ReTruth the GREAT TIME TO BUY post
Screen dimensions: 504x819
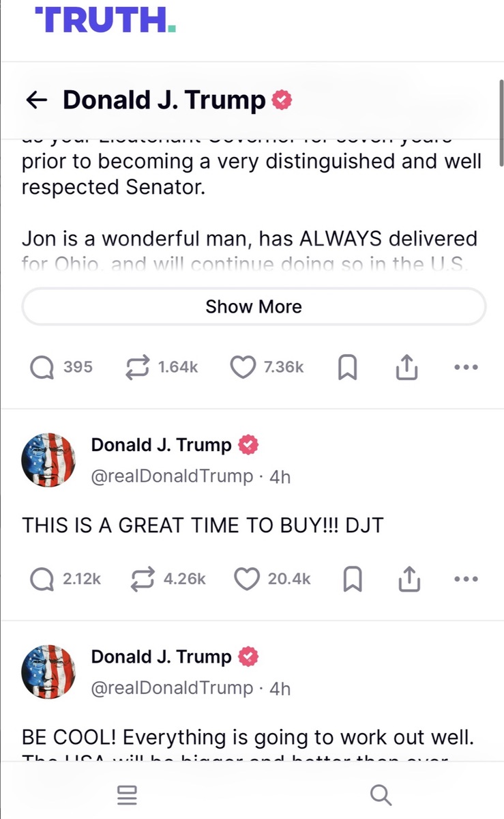(x=143, y=579)
